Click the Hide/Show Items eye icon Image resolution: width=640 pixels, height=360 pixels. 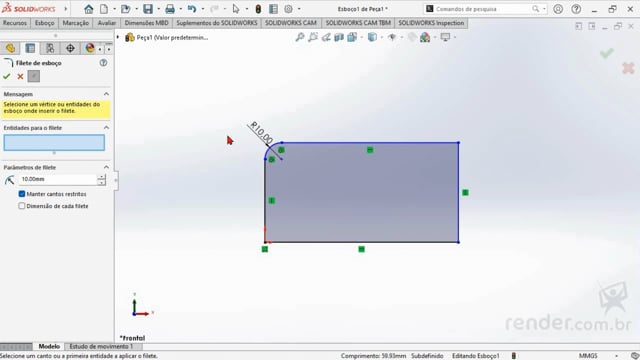(x=392, y=38)
